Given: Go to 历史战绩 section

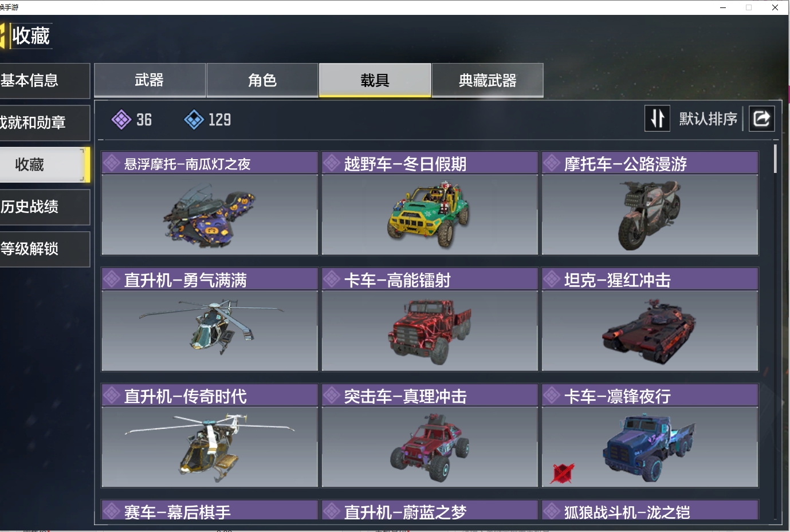Looking at the screenshot, I should (x=45, y=207).
